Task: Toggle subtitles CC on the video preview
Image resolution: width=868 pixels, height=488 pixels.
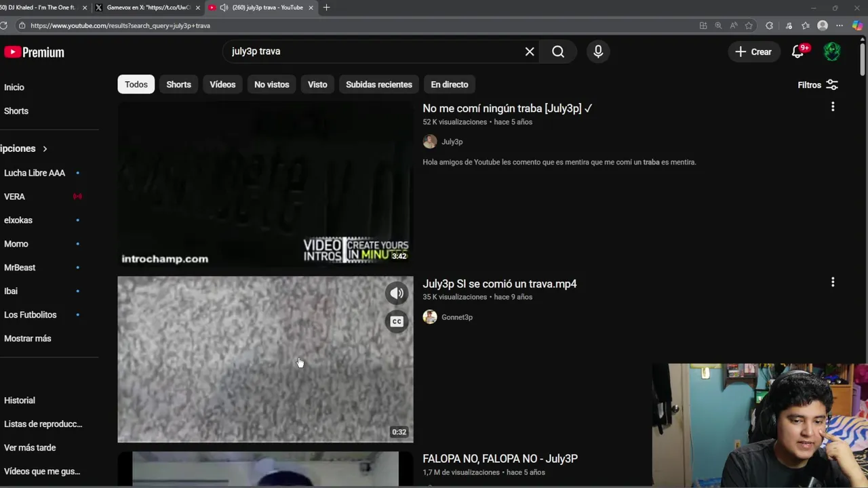Action: (x=397, y=321)
